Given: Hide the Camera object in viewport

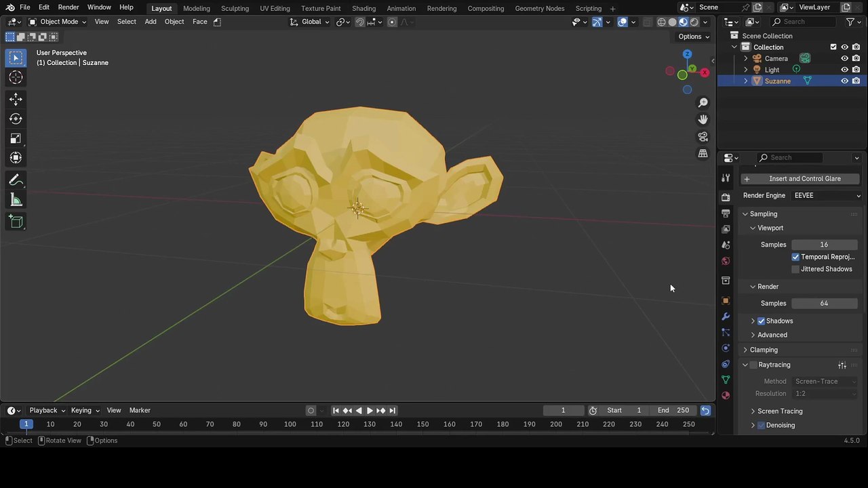Looking at the screenshot, I should (x=845, y=58).
